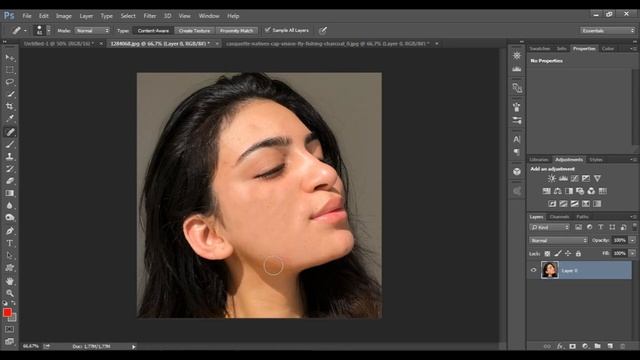This screenshot has width=640, height=360.
Task: Add a Color Balance adjustment
Action: click(558, 191)
